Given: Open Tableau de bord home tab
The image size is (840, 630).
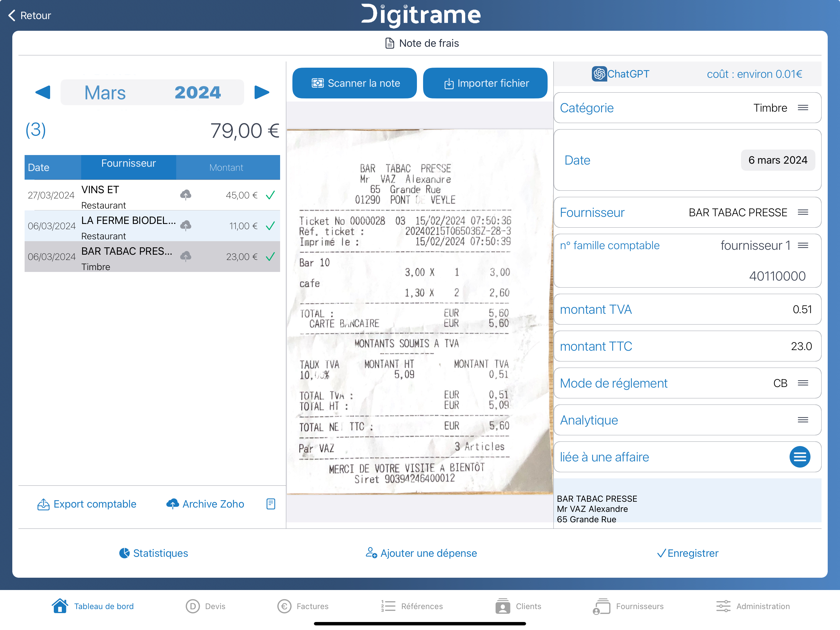Looking at the screenshot, I should pos(93,606).
